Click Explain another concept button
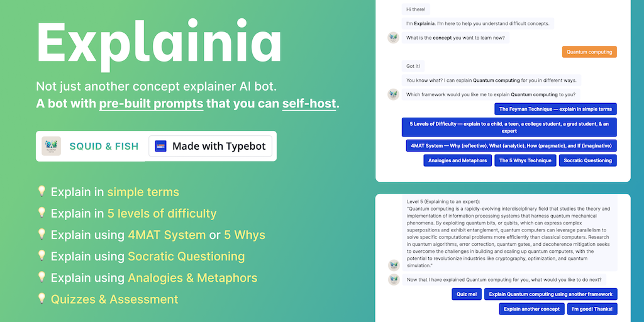The width and height of the screenshot is (644, 322). [531, 309]
